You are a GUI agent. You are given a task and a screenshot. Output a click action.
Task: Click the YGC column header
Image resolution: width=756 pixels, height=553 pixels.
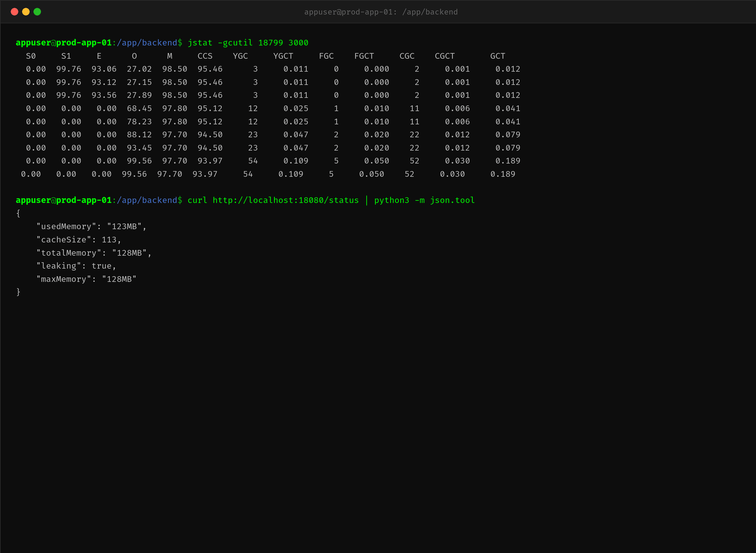pos(240,56)
